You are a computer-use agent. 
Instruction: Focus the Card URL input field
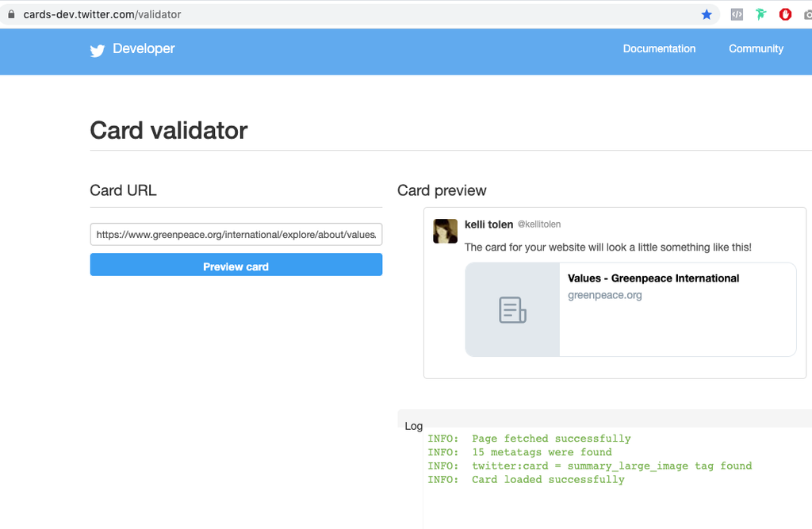tap(236, 234)
